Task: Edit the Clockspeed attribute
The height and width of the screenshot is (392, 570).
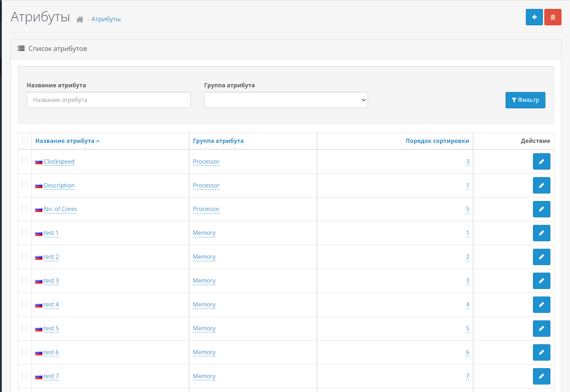Action: [541, 161]
